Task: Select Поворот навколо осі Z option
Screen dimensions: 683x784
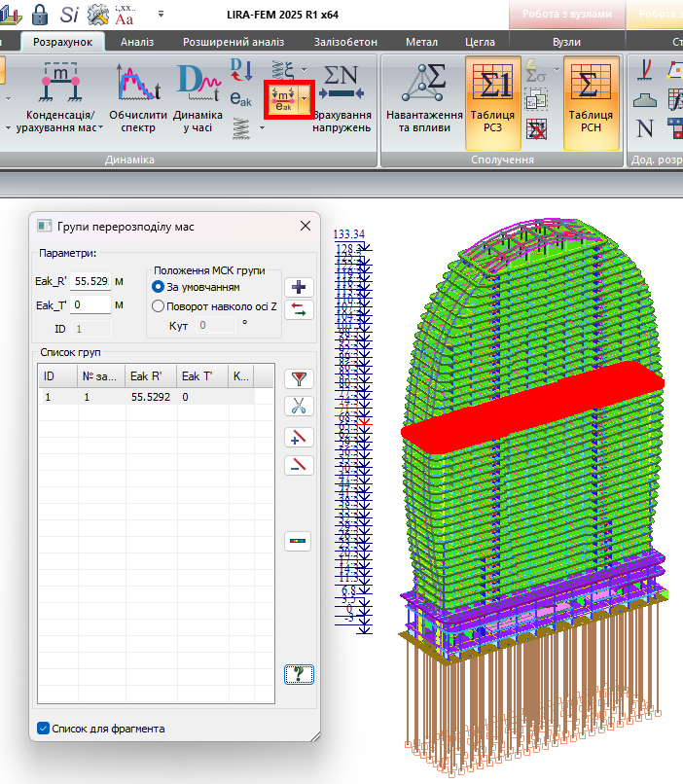Action: click(158, 305)
